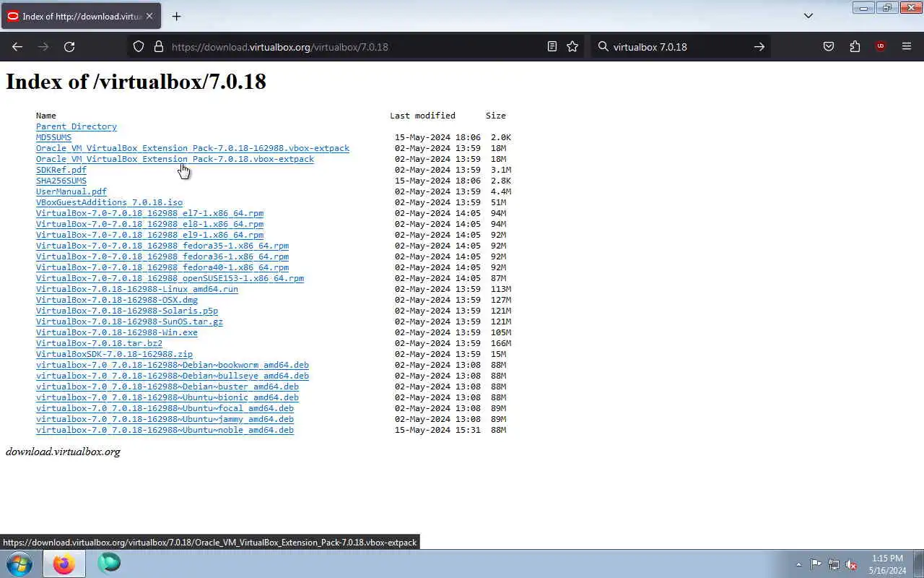Download Extension_Pack-7.0.18.vbox-extpack link
The width and height of the screenshot is (924, 578).
click(x=175, y=159)
